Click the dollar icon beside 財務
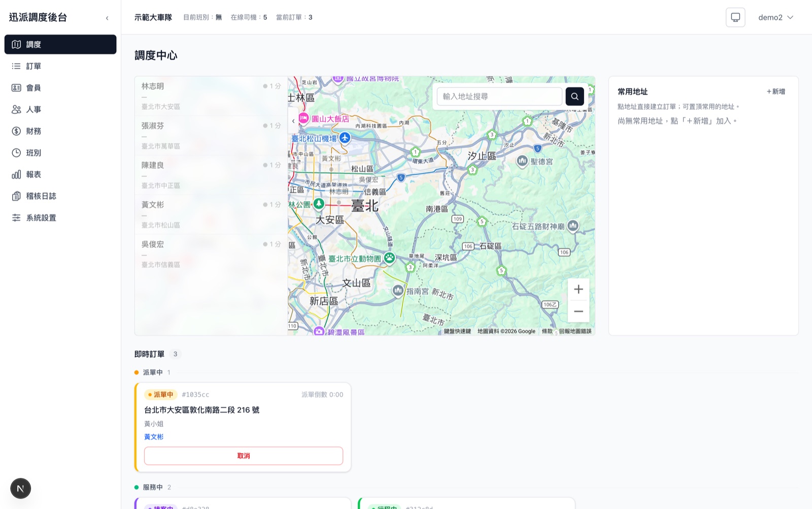The height and width of the screenshot is (509, 812). [16, 131]
